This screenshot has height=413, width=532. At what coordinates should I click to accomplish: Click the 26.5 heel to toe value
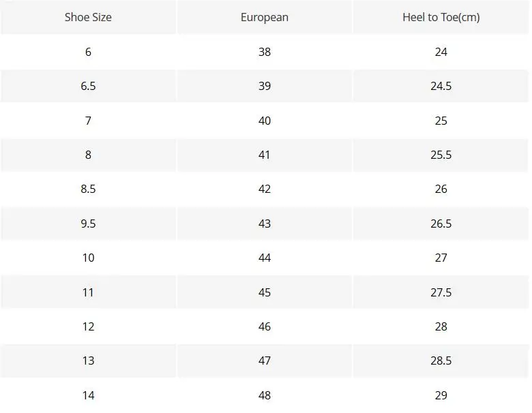441,224
